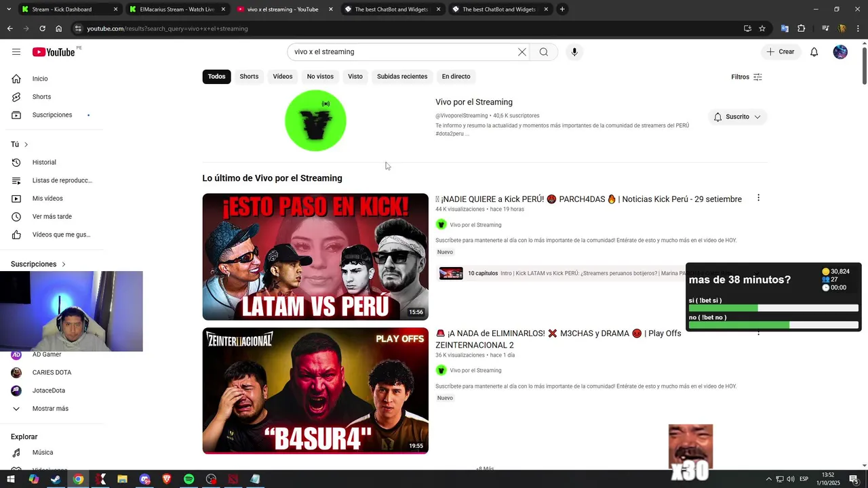Select the Subidas recientes chip

tap(402, 77)
